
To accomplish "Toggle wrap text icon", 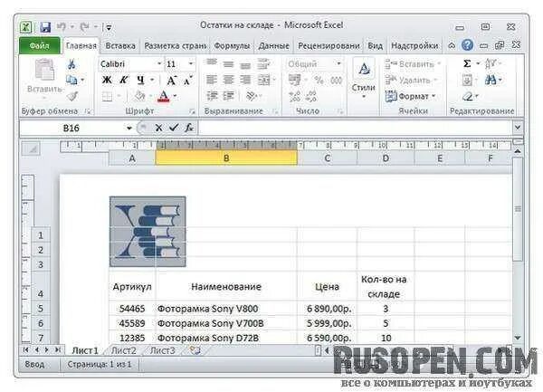I will [x=263, y=63].
